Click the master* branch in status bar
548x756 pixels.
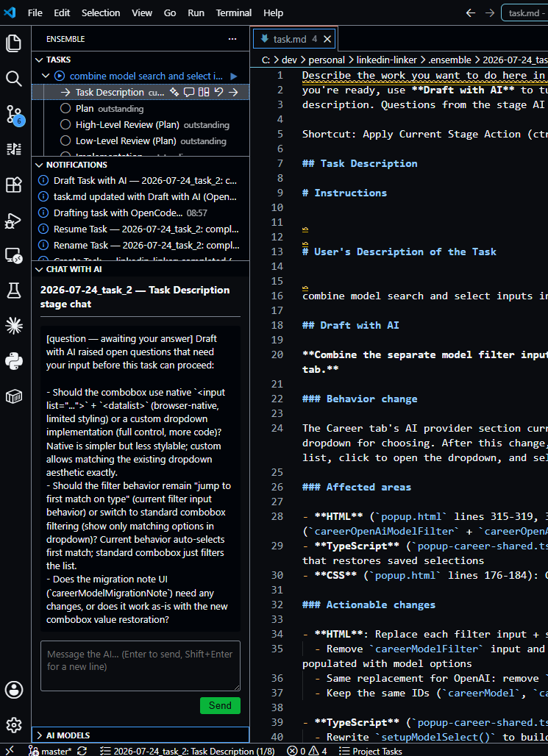[x=50, y=751]
